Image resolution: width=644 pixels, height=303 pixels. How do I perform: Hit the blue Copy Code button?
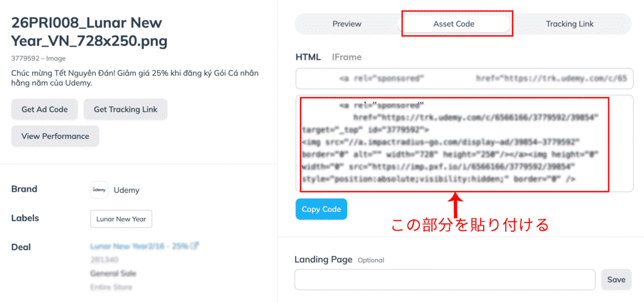click(x=321, y=209)
